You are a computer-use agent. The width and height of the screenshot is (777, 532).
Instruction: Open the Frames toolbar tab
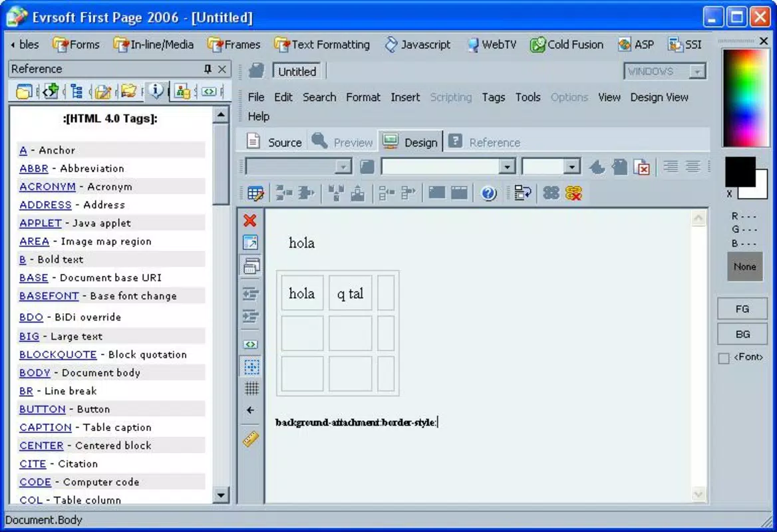(234, 45)
